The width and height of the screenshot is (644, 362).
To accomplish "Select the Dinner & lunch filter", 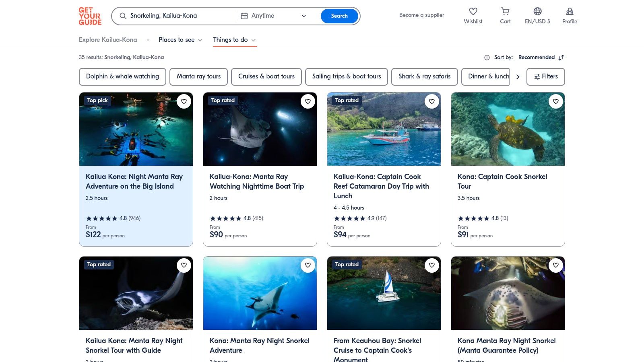I will (x=485, y=77).
